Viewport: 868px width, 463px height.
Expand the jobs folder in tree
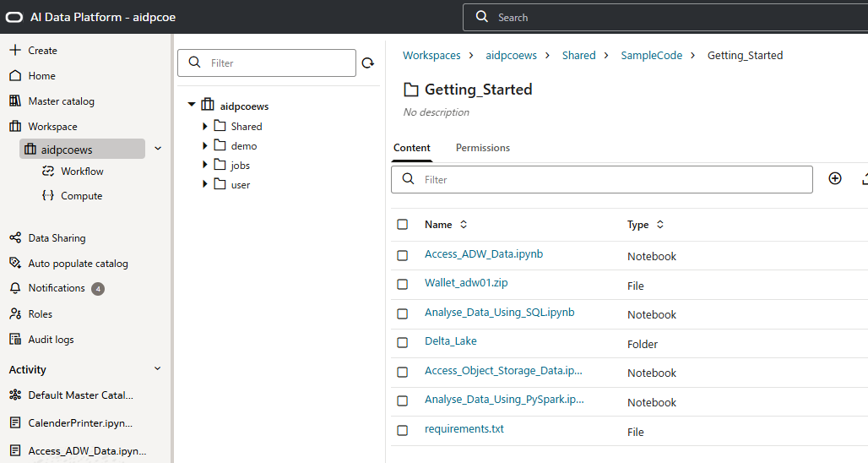(x=204, y=166)
